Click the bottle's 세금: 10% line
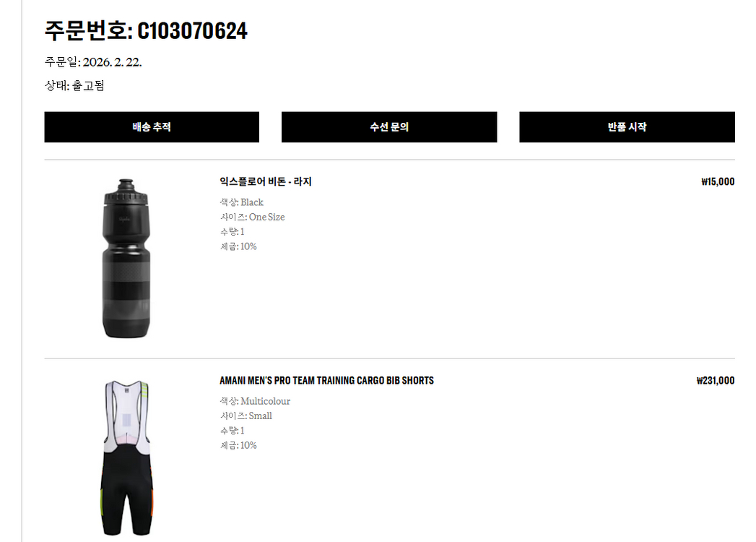The width and height of the screenshot is (756, 542). 238,246
